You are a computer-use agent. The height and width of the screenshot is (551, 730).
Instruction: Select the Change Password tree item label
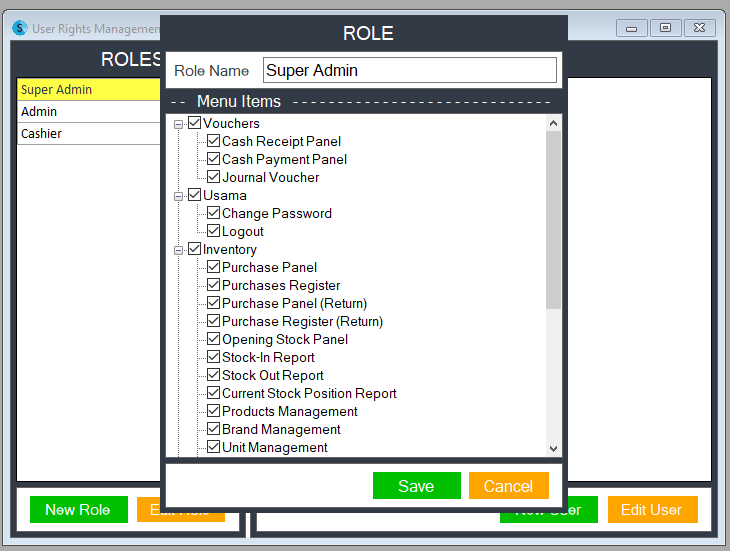coord(277,213)
